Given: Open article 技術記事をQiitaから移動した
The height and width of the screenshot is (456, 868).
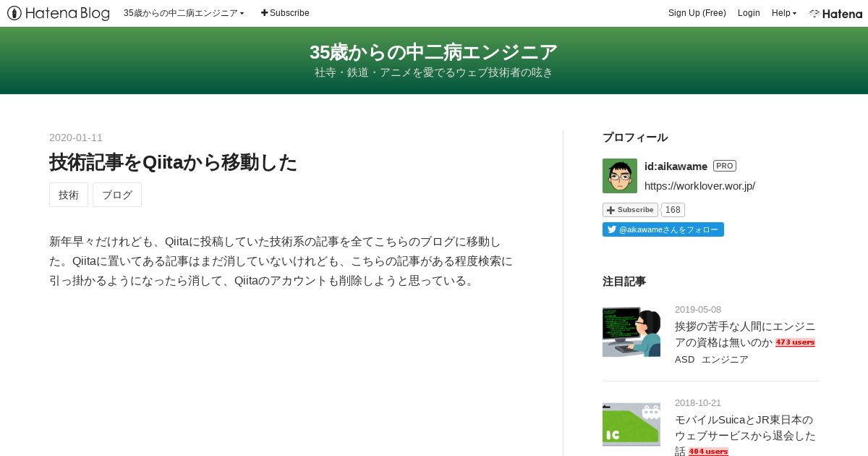Looking at the screenshot, I should (173, 162).
